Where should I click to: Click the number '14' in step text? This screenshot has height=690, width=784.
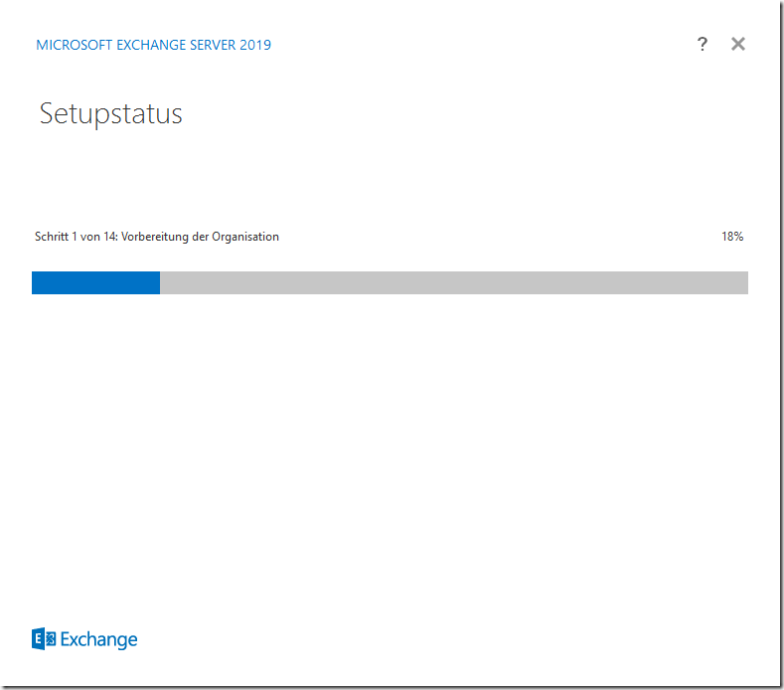110,237
